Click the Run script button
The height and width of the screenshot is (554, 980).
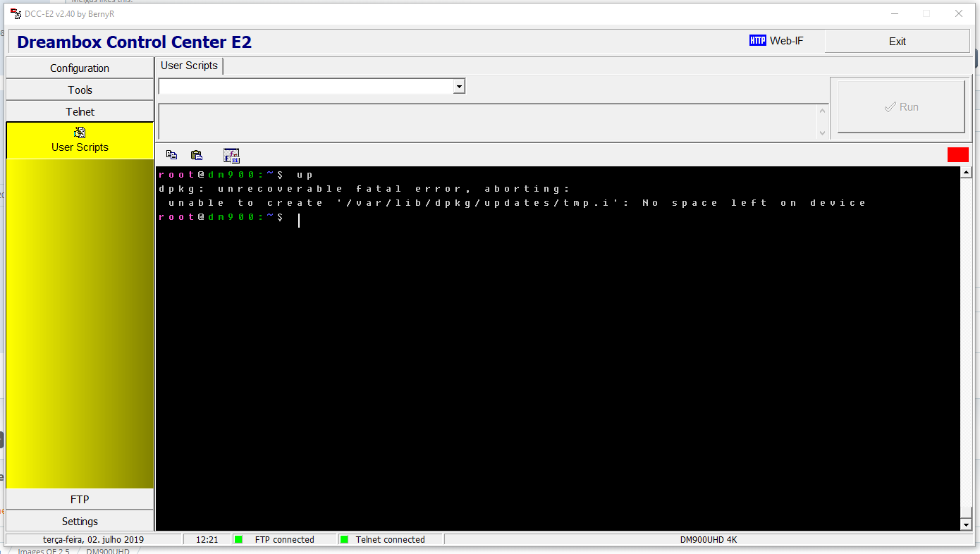(900, 107)
